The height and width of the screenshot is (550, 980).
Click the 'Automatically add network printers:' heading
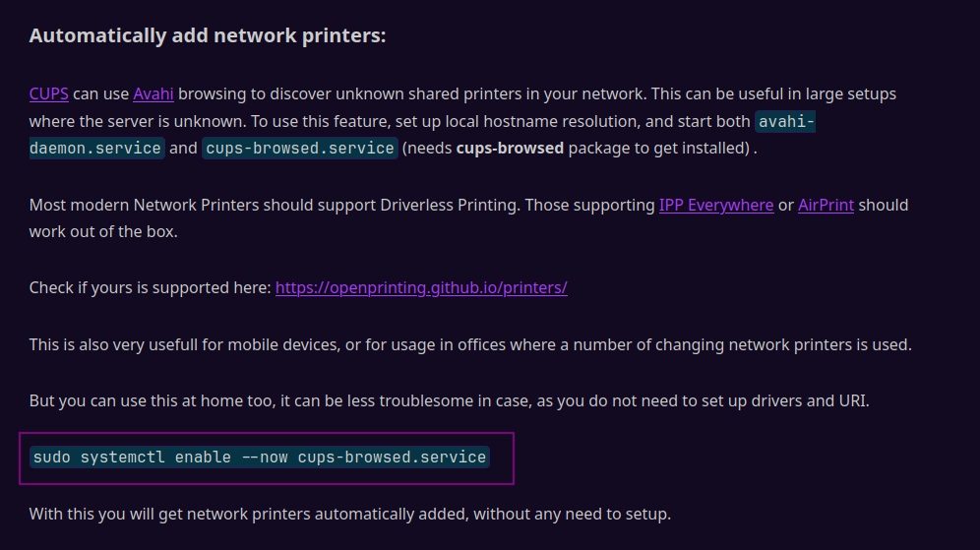click(208, 35)
